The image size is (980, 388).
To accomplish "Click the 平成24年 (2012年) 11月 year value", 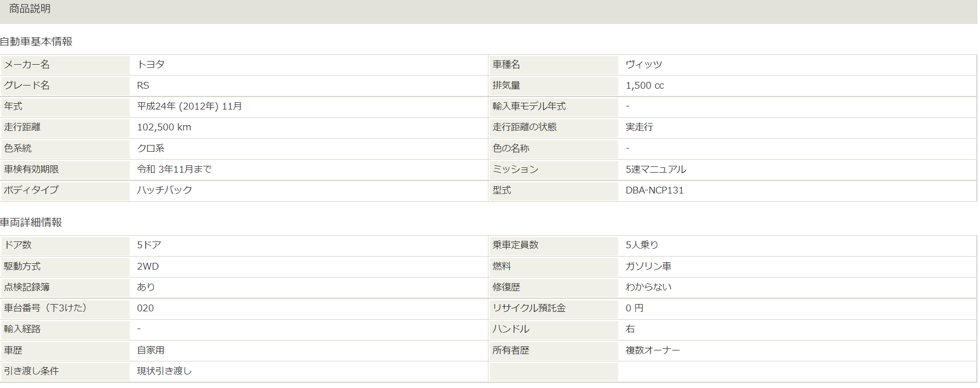I will (189, 106).
